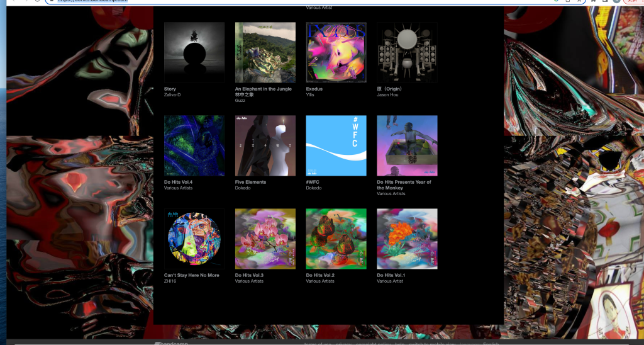Image resolution: width=644 pixels, height=345 pixels.
Task: Open the Story album cover thumbnail
Action: click(194, 52)
